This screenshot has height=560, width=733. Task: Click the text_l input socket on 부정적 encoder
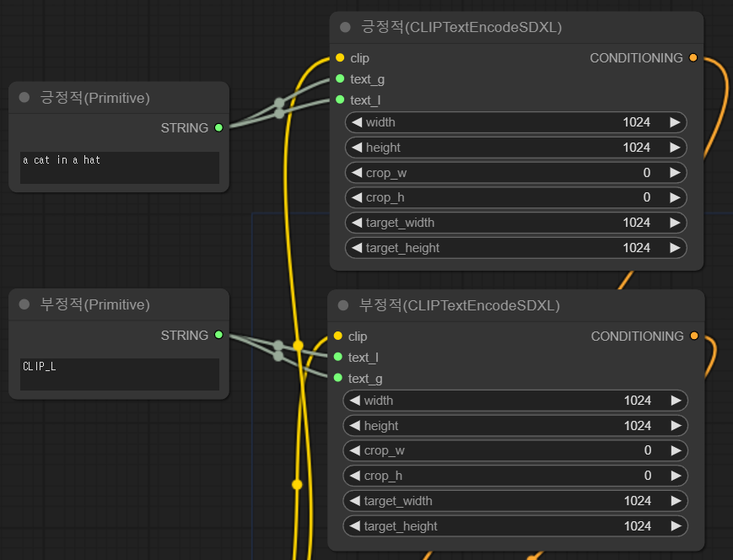click(x=338, y=357)
